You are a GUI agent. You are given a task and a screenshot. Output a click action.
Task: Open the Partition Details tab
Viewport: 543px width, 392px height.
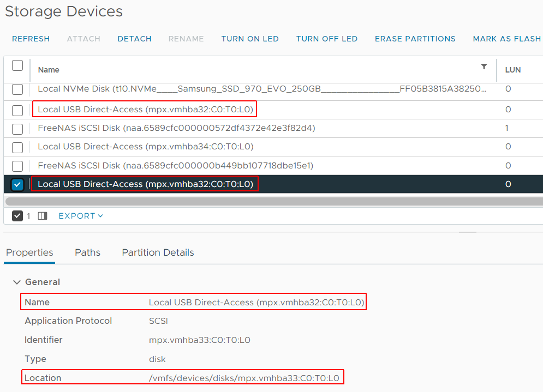tap(158, 252)
